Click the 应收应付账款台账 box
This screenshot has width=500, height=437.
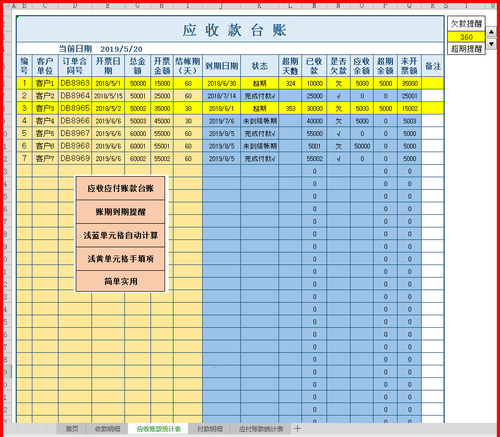pyautogui.click(x=120, y=188)
